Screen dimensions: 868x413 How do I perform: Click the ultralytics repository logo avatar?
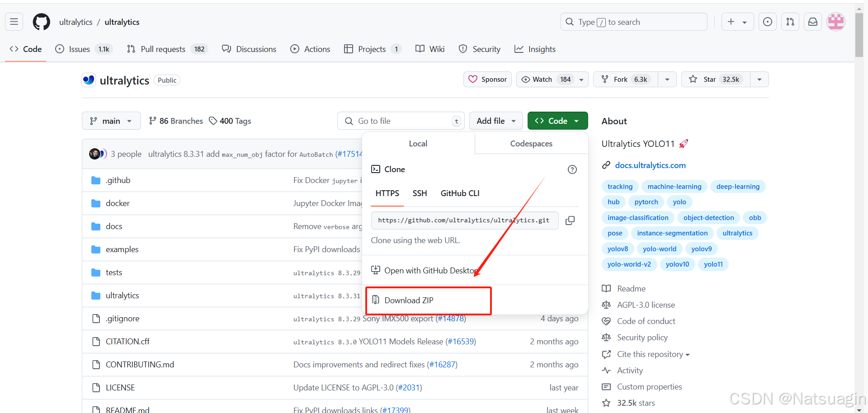click(x=89, y=80)
